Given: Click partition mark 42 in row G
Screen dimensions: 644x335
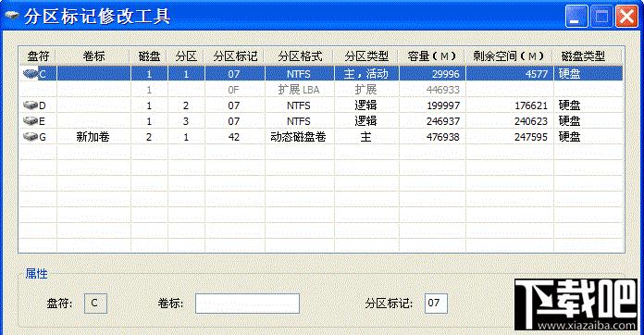Looking at the screenshot, I should 234,137.
